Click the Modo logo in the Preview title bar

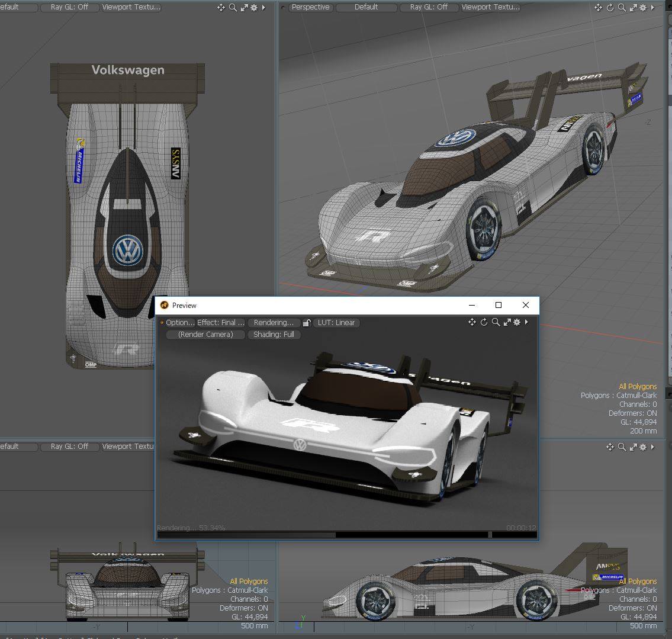coord(164,305)
